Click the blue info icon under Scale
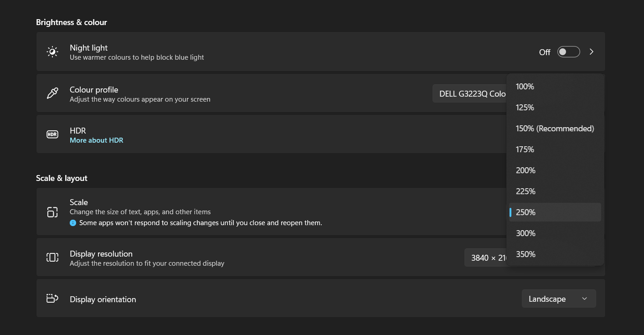This screenshot has width=644, height=335. [73, 223]
